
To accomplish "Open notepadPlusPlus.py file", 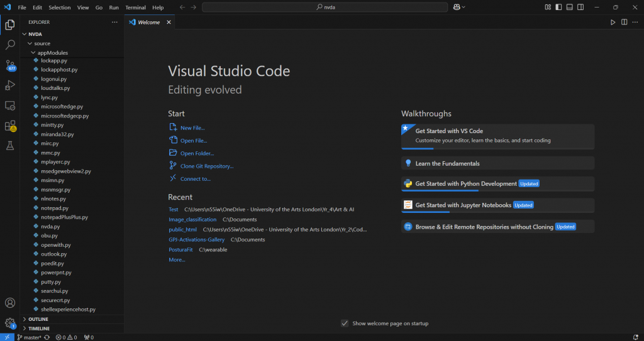I will point(65,217).
